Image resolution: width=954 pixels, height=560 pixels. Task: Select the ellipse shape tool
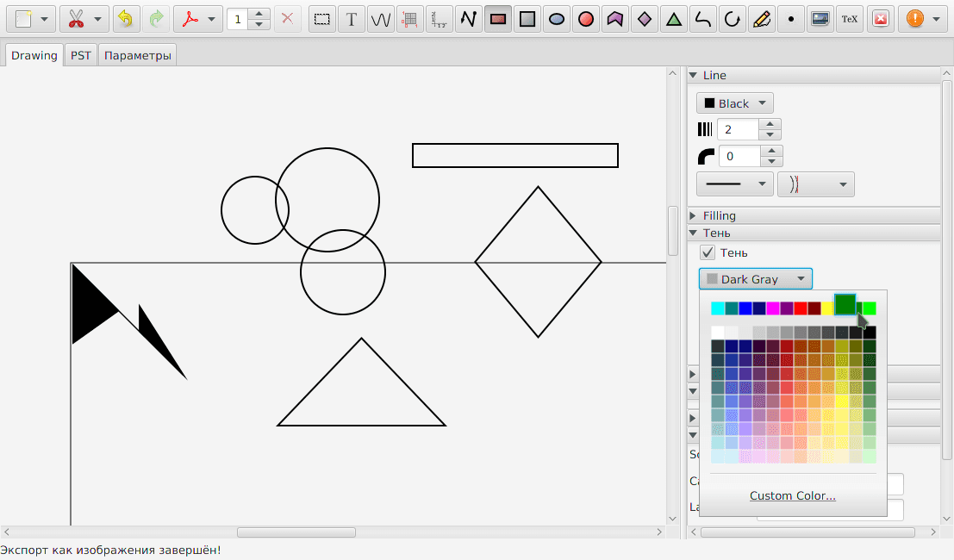[x=557, y=20]
